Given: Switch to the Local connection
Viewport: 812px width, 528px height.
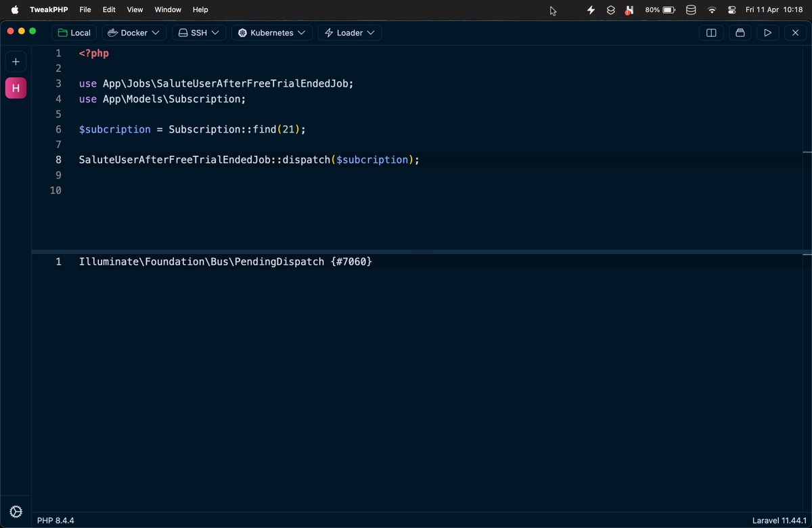Looking at the screenshot, I should [x=74, y=32].
